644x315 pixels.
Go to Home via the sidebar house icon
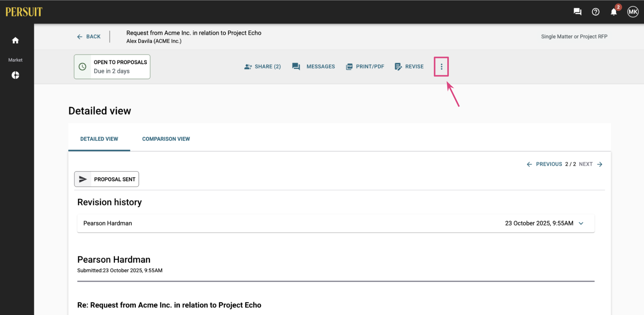click(15, 40)
